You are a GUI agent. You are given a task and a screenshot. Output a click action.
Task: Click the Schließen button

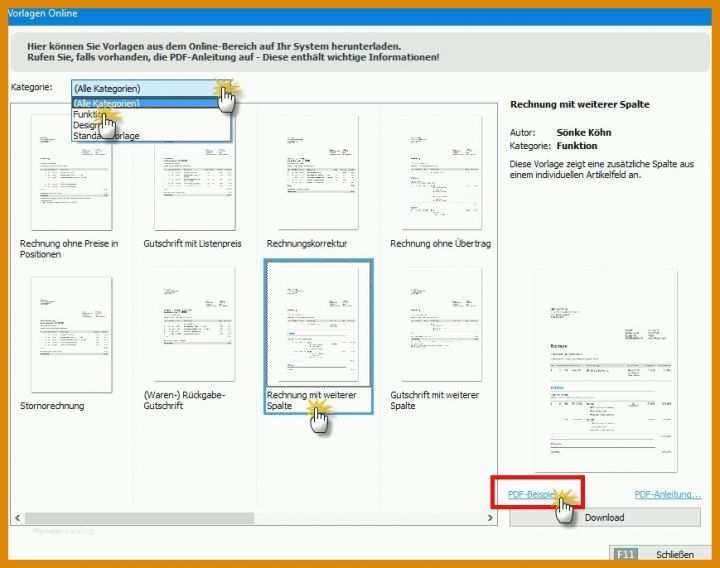pos(660,554)
